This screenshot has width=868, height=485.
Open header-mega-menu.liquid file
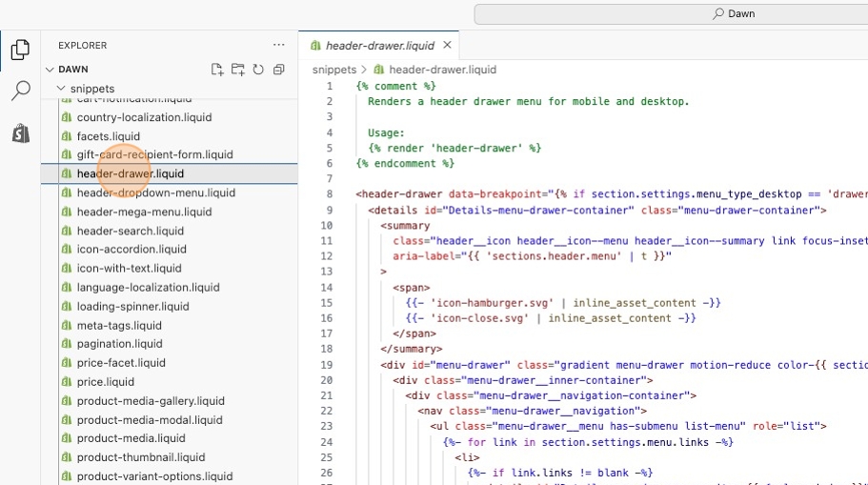[x=144, y=212]
